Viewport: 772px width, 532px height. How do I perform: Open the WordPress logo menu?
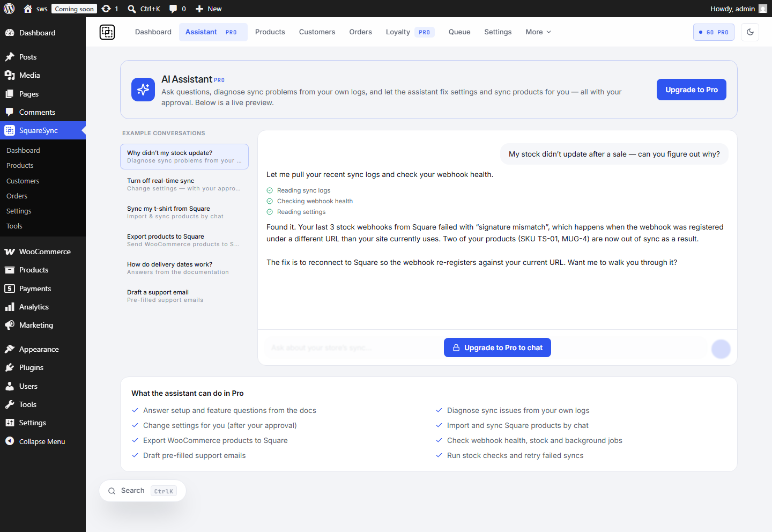[x=9, y=9]
